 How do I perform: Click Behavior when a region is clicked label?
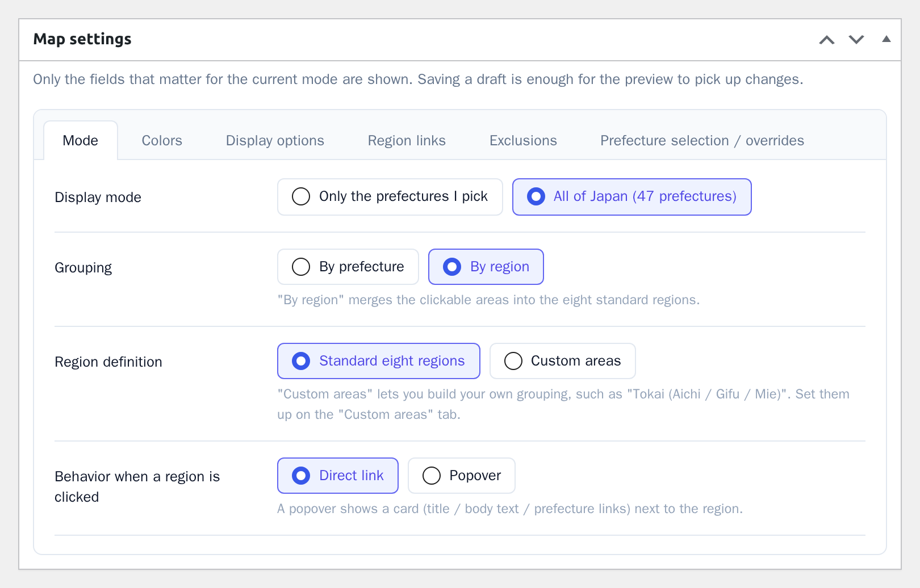coord(137,486)
